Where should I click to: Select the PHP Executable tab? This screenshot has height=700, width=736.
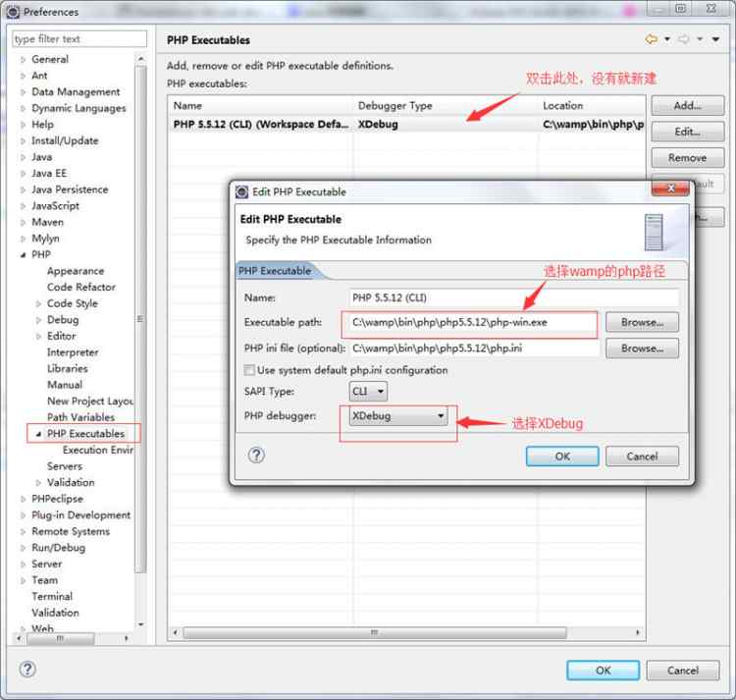point(275,271)
